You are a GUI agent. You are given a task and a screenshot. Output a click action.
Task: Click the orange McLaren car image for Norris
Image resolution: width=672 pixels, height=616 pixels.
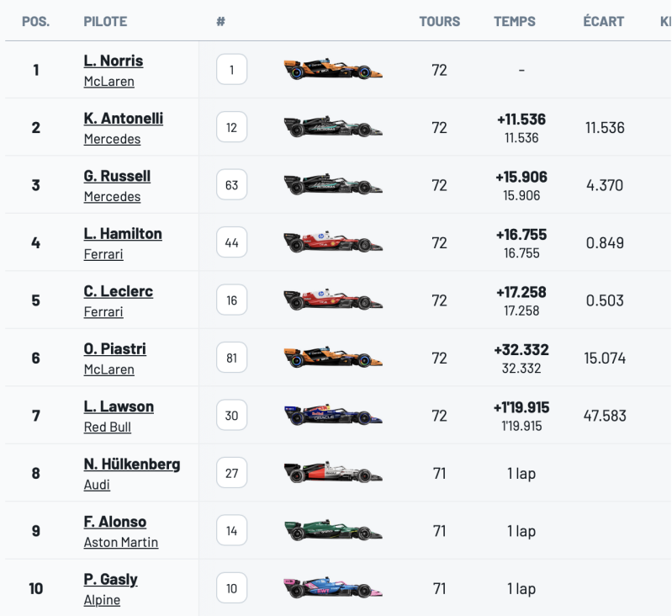(333, 69)
